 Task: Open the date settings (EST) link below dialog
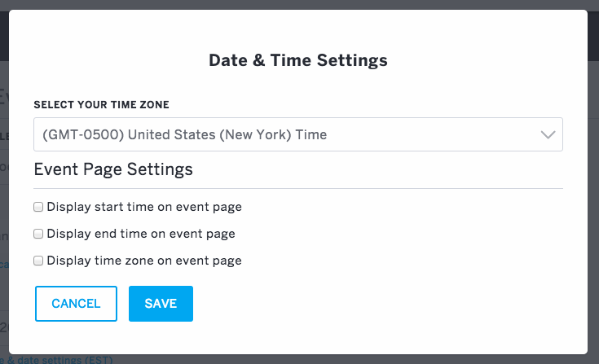click(x=56, y=360)
